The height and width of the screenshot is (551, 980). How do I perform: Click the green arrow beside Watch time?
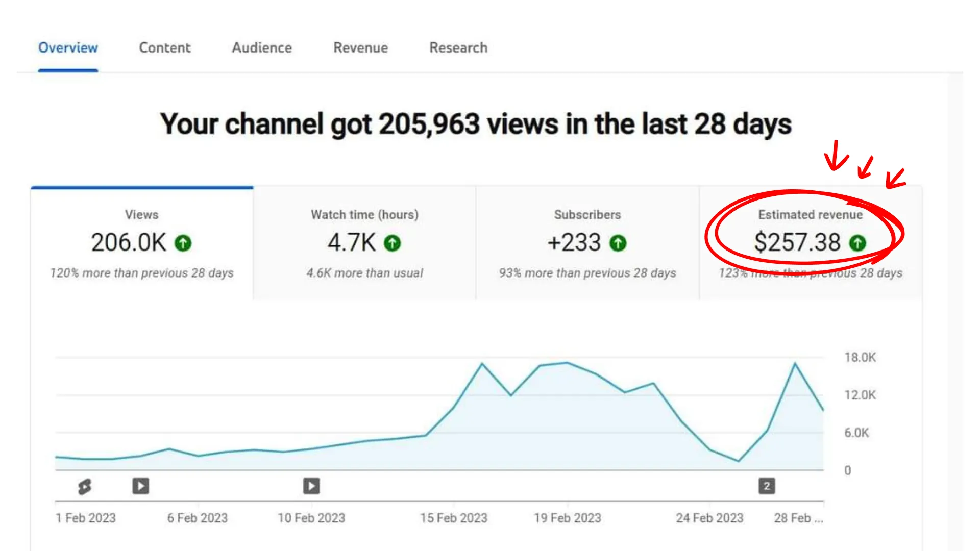point(393,243)
